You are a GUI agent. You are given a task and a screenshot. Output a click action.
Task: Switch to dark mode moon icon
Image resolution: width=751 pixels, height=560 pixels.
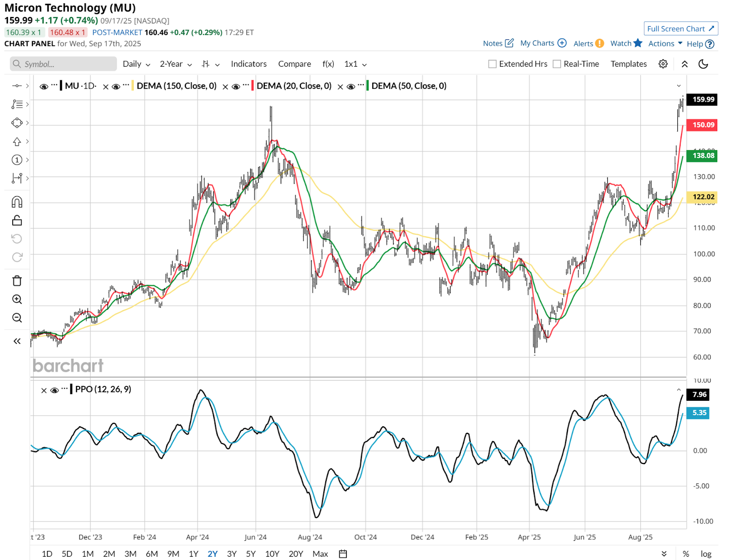coord(703,64)
